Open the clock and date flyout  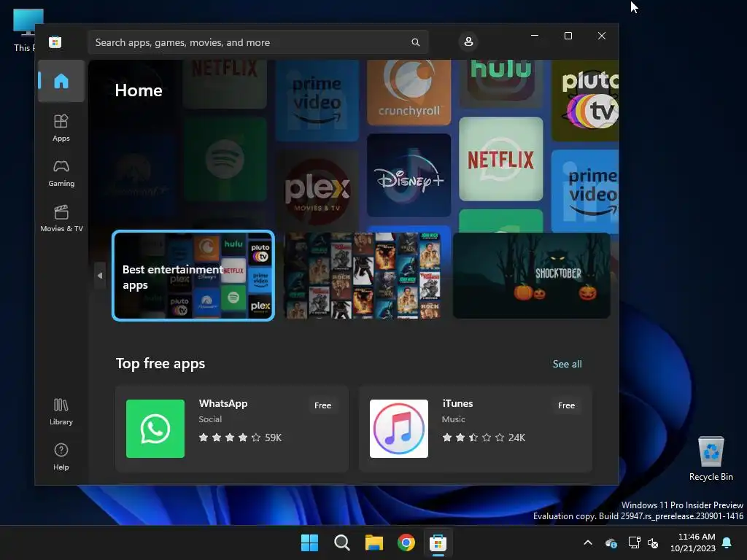point(693,542)
